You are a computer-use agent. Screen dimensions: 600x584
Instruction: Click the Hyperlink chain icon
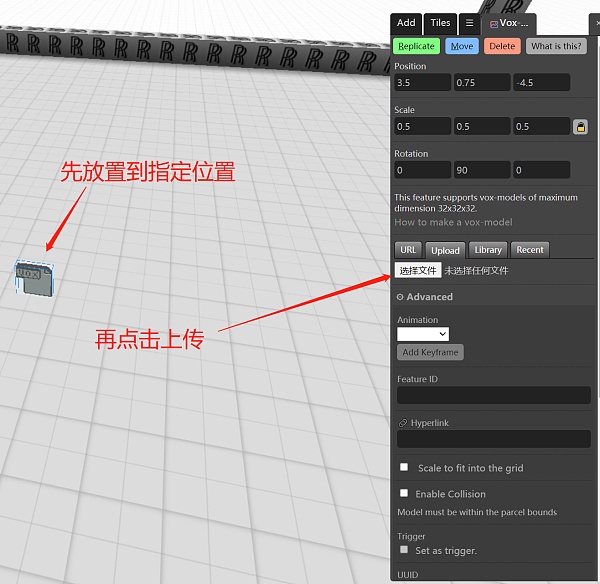click(x=402, y=424)
